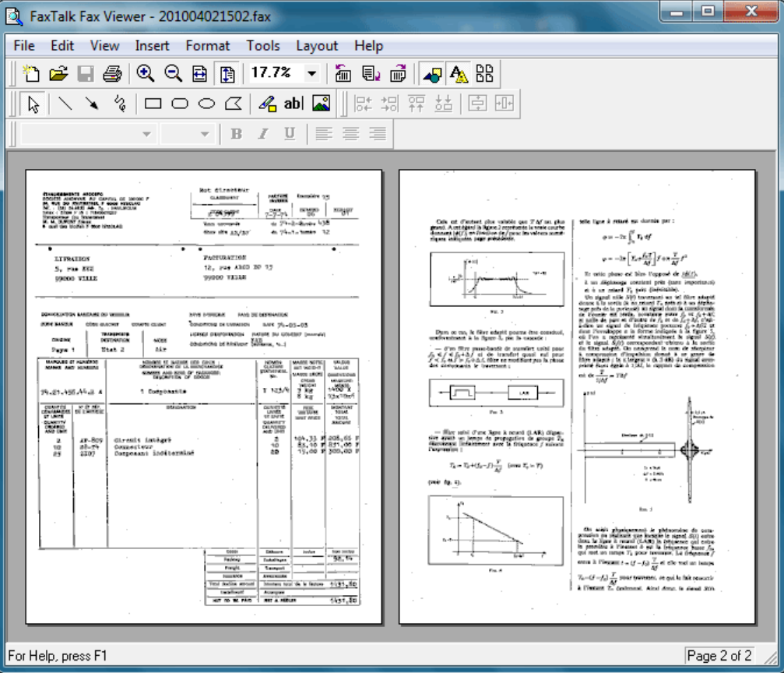Click the Page 2 of 2 status indicator
784x673 pixels.
[719, 656]
